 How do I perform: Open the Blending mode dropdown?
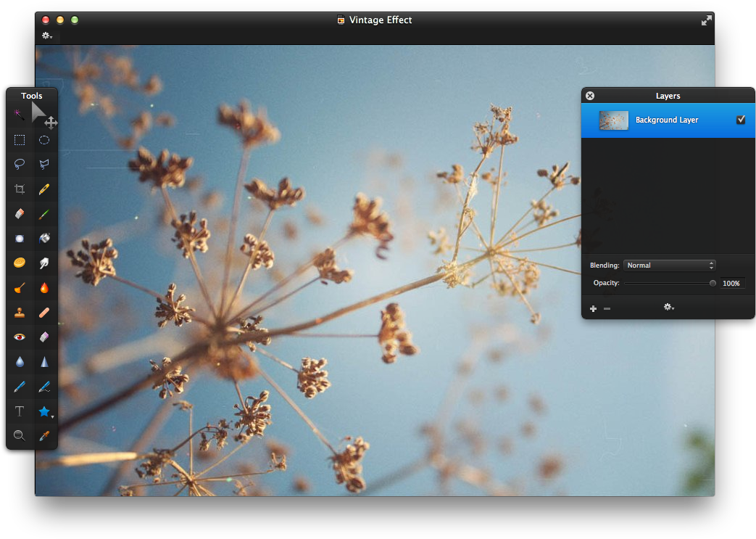670,266
